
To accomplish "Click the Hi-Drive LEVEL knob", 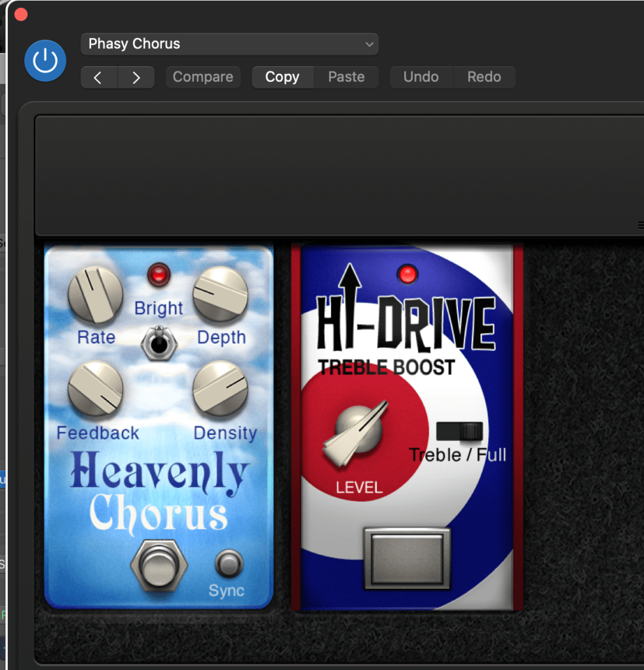I will tap(358, 432).
